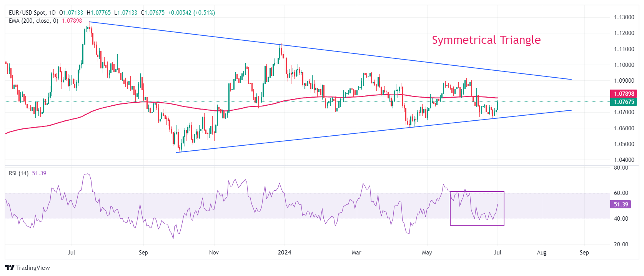Click the Mar label on the time axis
The height and width of the screenshot is (276, 644).
coord(356,253)
